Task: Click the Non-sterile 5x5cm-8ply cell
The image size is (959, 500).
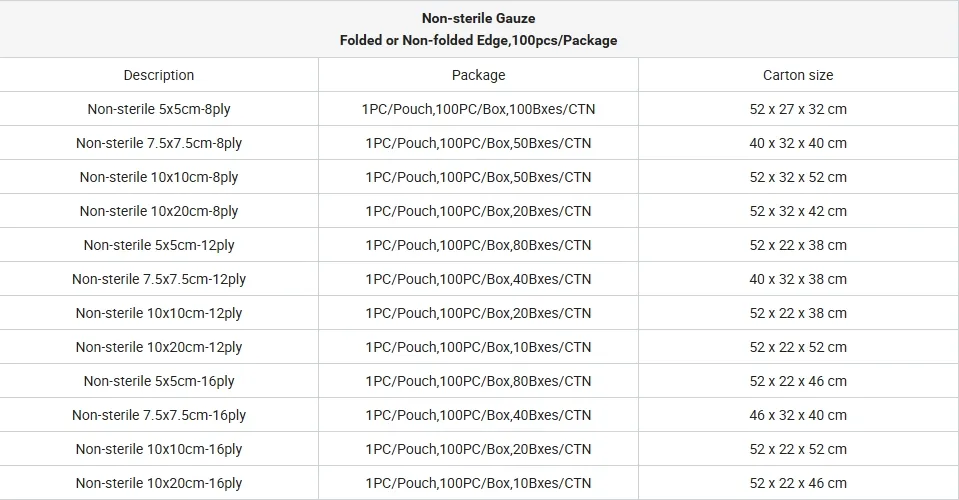Action: pyautogui.click(x=159, y=109)
